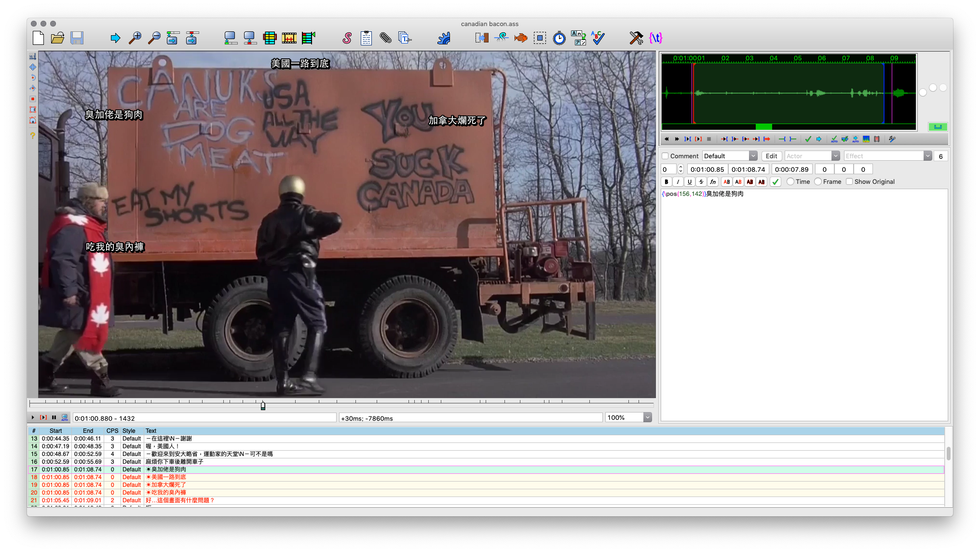Viewport: 980px width, 552px height.
Task: Open the Attachments paperclip icon
Action: (x=385, y=38)
